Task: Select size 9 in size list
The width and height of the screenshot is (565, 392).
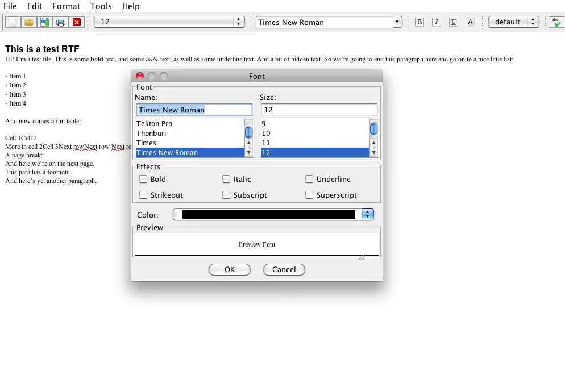Action: 315,124
